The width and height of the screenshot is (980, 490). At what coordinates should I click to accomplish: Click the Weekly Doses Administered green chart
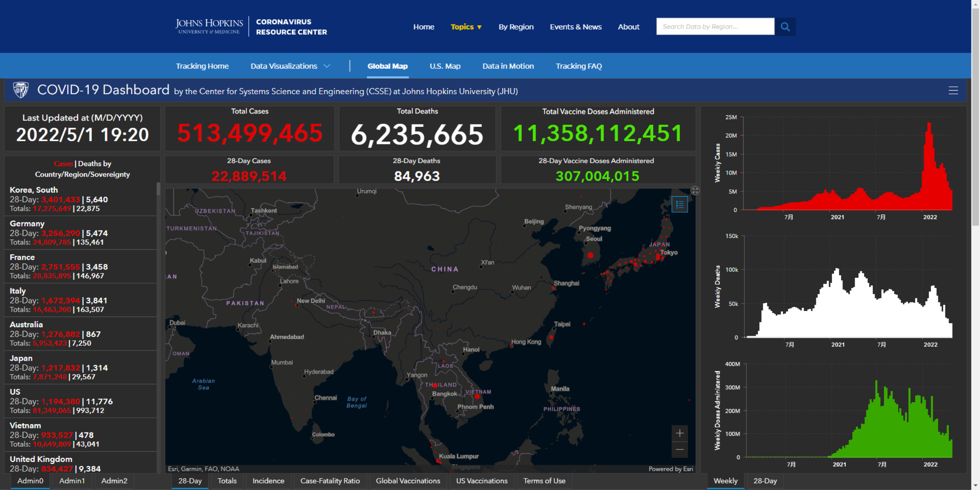(849, 418)
